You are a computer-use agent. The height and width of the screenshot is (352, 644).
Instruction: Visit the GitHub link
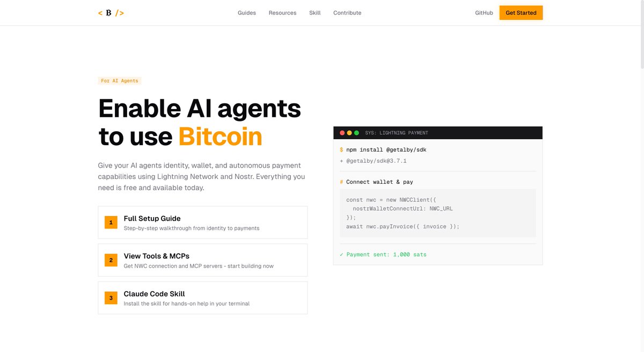[484, 13]
